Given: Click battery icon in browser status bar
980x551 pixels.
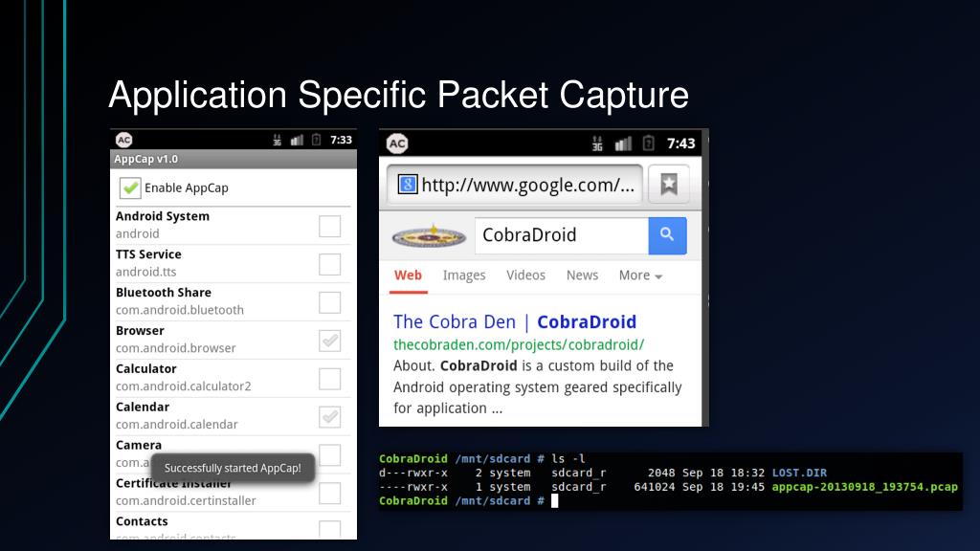Looking at the screenshot, I should pyautogui.click(x=649, y=143).
